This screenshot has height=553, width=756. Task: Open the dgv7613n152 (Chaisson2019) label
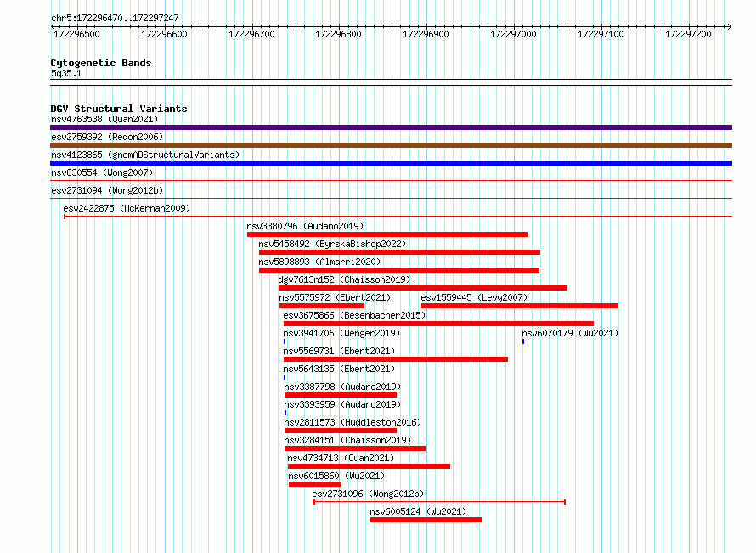click(344, 279)
